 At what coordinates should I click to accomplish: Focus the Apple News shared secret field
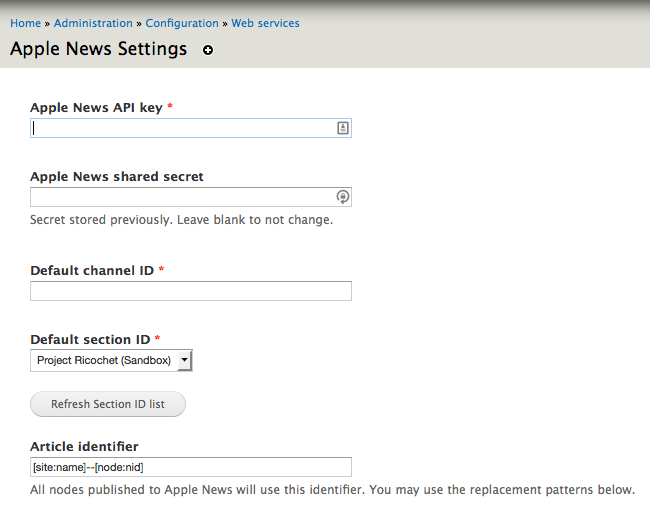click(x=191, y=197)
